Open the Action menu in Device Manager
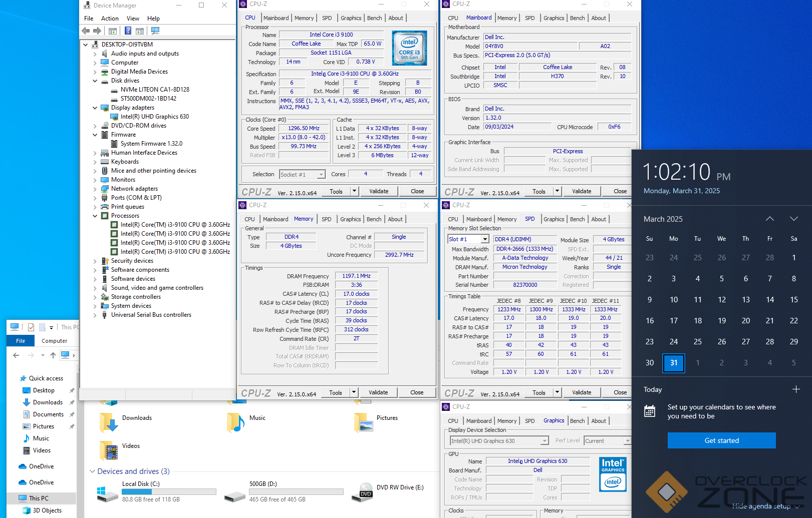Viewport: 812px width, 518px height. [110, 19]
